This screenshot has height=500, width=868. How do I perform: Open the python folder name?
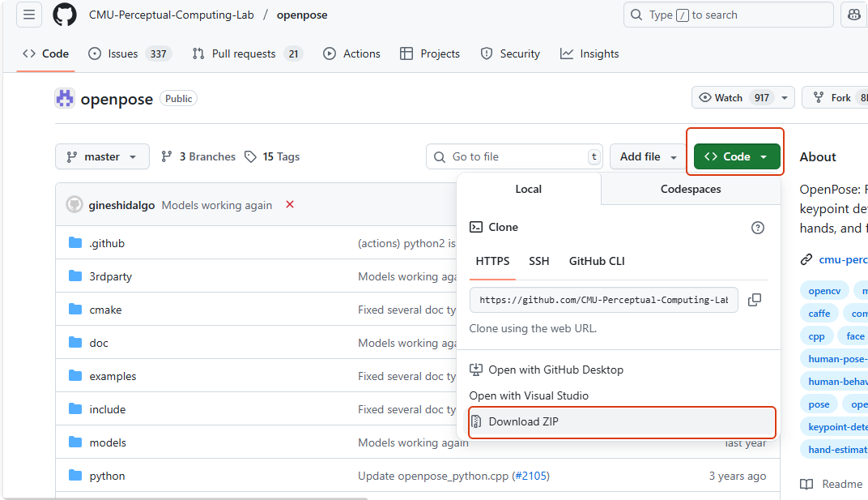(108, 476)
